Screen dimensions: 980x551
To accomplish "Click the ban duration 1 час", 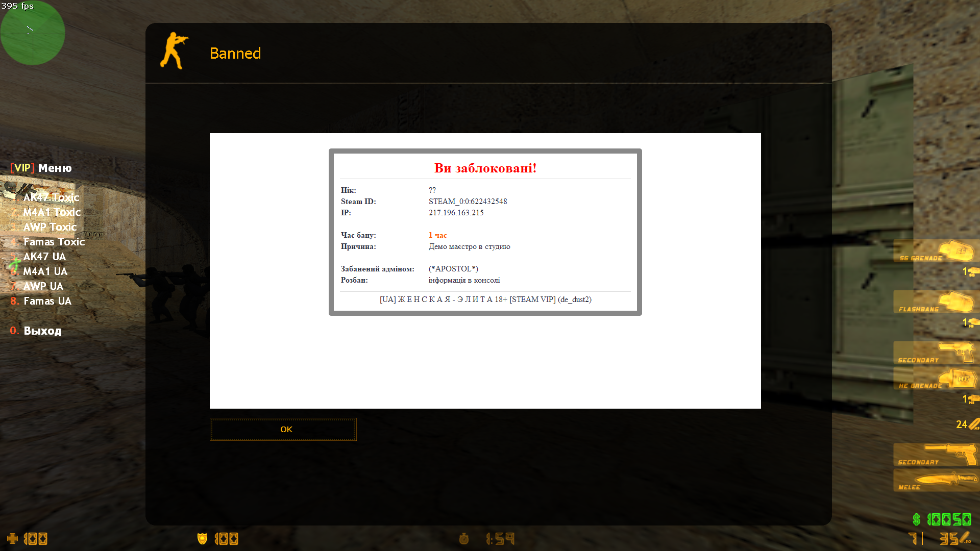I will 438,235.
